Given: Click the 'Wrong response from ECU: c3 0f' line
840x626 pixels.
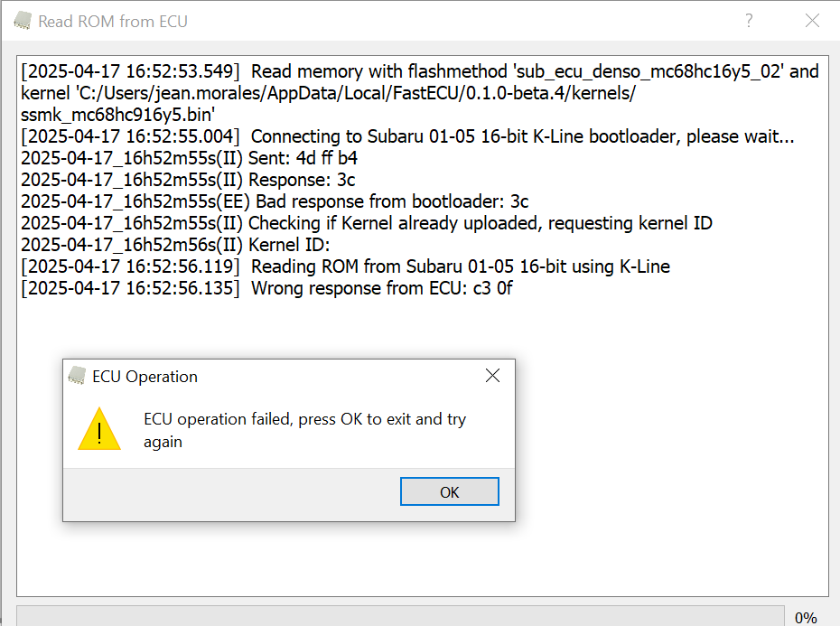Looking at the screenshot, I should point(266,288).
